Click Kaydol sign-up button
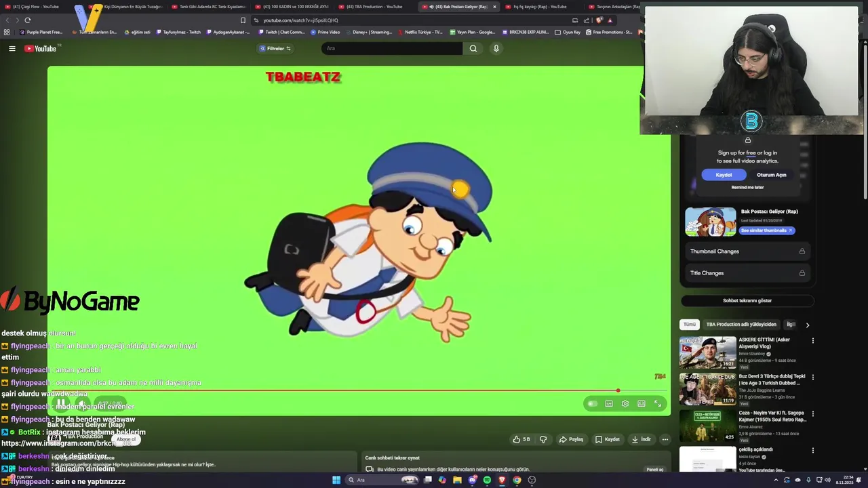The width and height of the screenshot is (868, 488). point(724,175)
